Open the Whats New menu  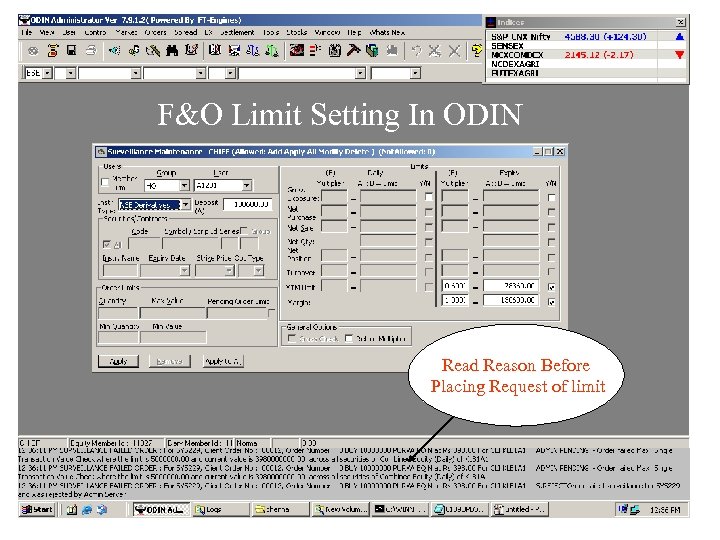[387, 33]
